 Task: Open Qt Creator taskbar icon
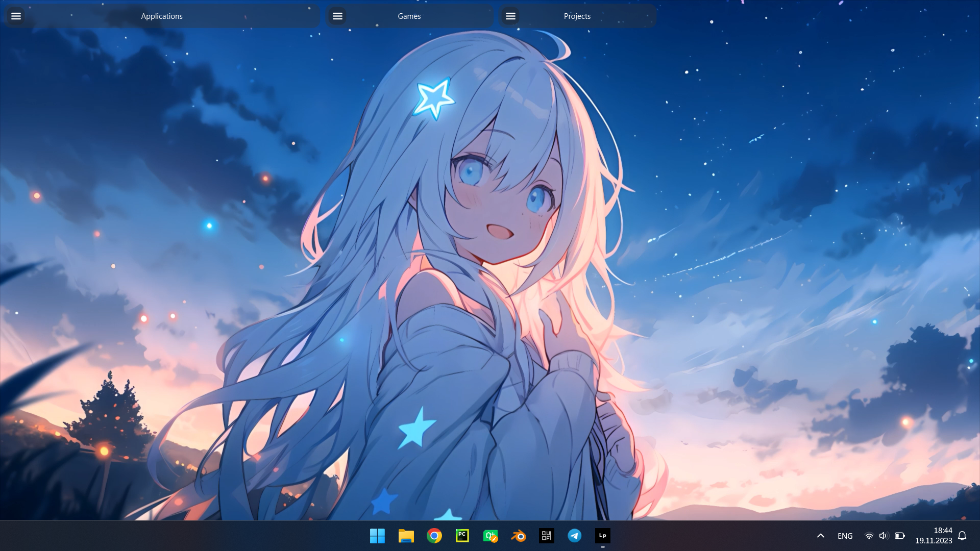491,536
